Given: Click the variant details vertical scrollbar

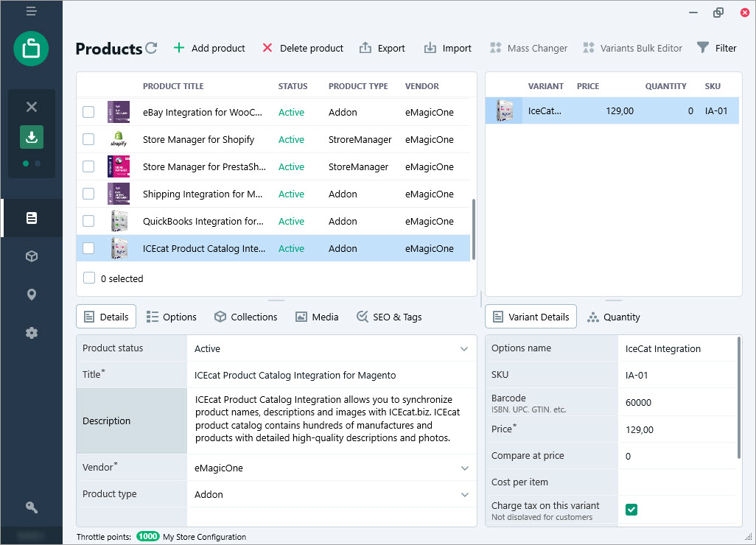Looking at the screenshot, I should tap(738, 398).
